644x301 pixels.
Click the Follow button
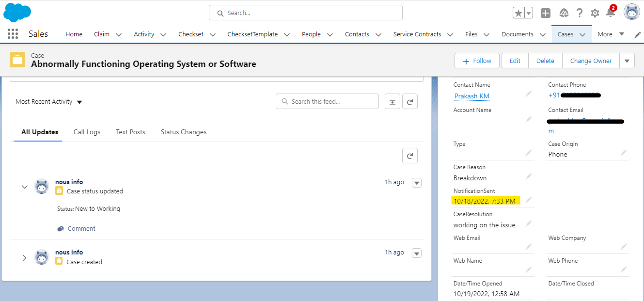(477, 61)
